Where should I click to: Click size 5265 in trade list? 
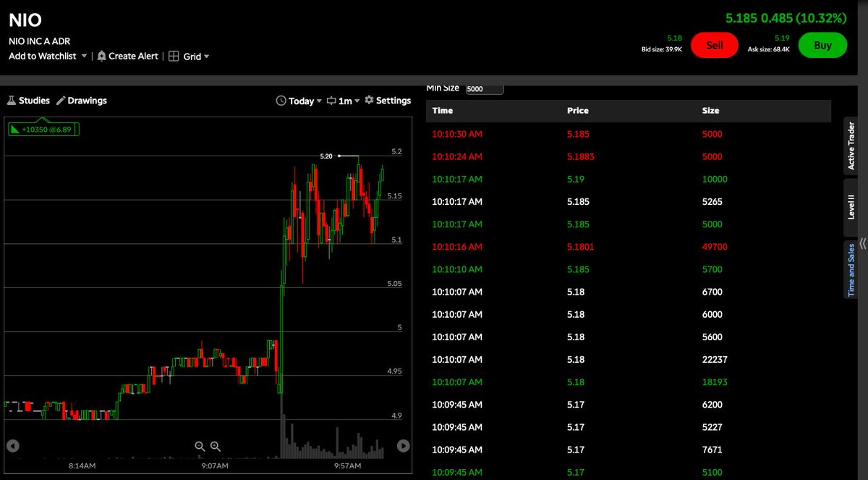[x=712, y=202]
